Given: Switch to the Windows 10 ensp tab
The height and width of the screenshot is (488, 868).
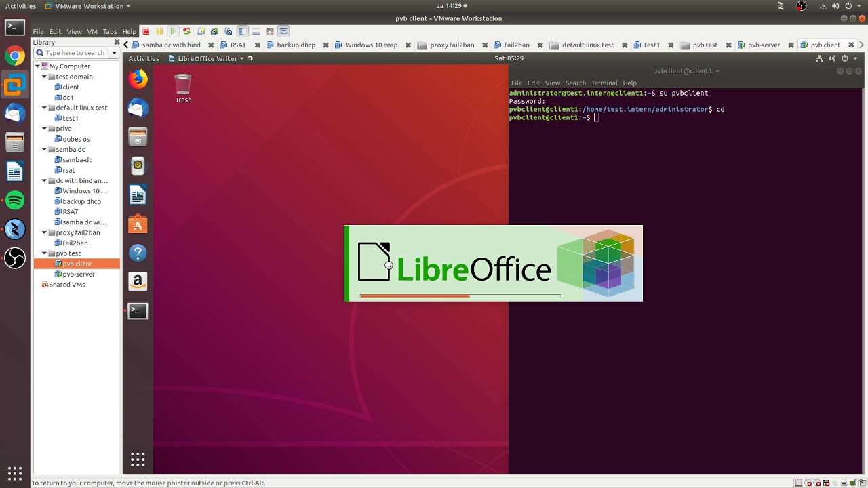Looking at the screenshot, I should pos(371,45).
